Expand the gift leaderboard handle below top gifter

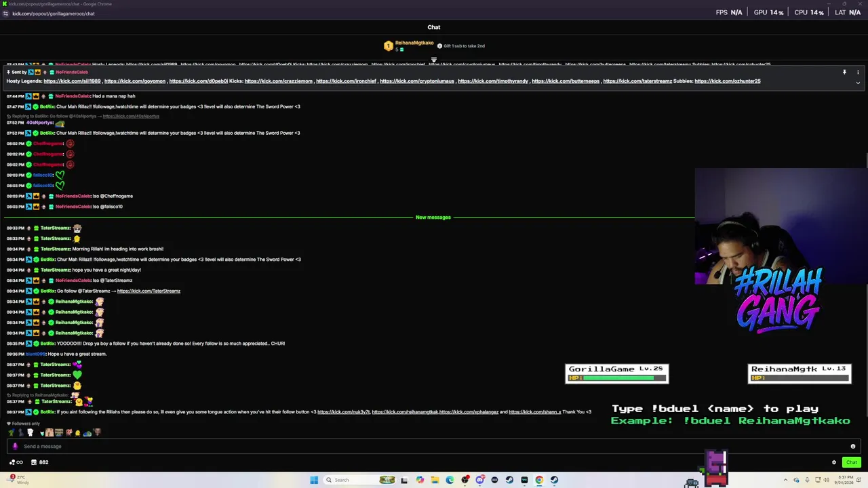(x=434, y=60)
